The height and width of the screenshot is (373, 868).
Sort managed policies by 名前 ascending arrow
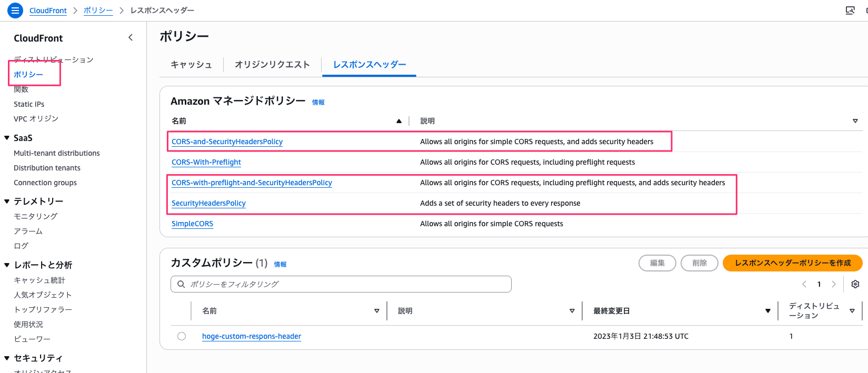coord(399,121)
